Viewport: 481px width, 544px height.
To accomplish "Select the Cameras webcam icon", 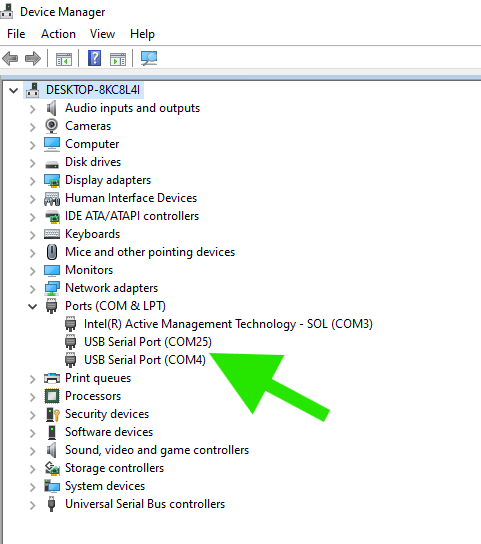I will (x=52, y=126).
